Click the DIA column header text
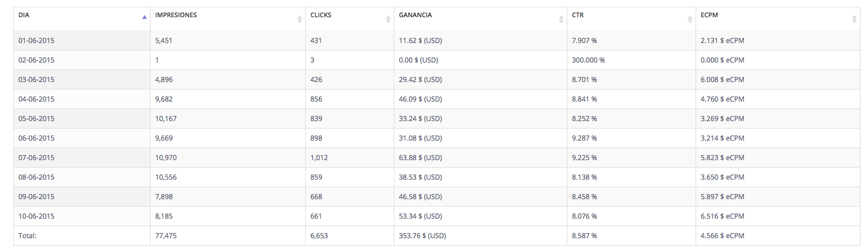The image size is (868, 252). pos(24,15)
